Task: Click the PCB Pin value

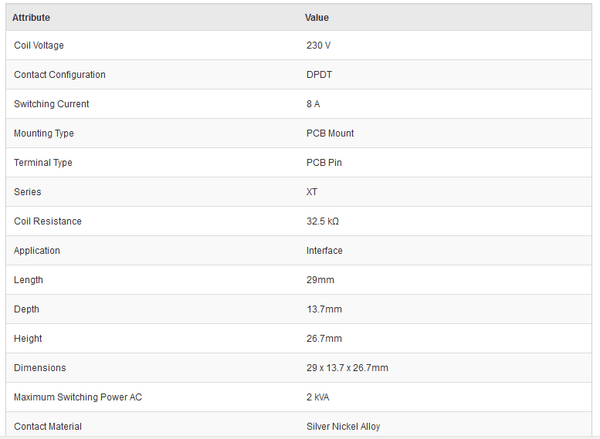Action: [325, 162]
